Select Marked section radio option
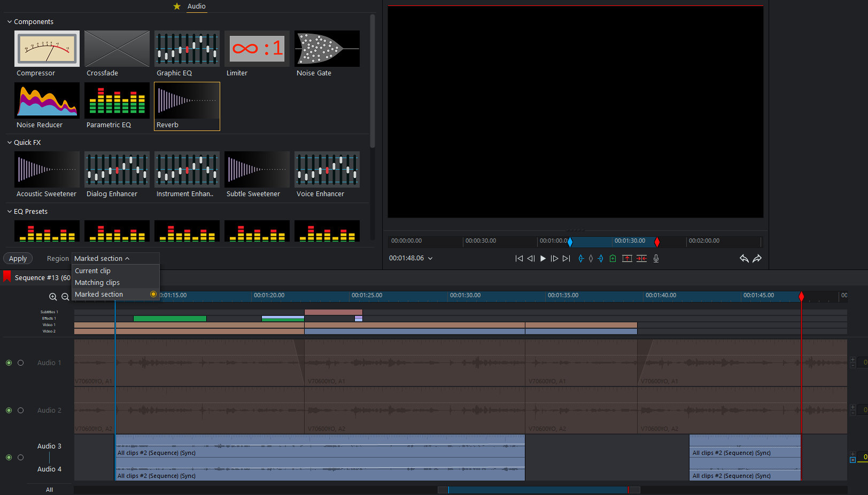The width and height of the screenshot is (868, 495). coord(153,295)
